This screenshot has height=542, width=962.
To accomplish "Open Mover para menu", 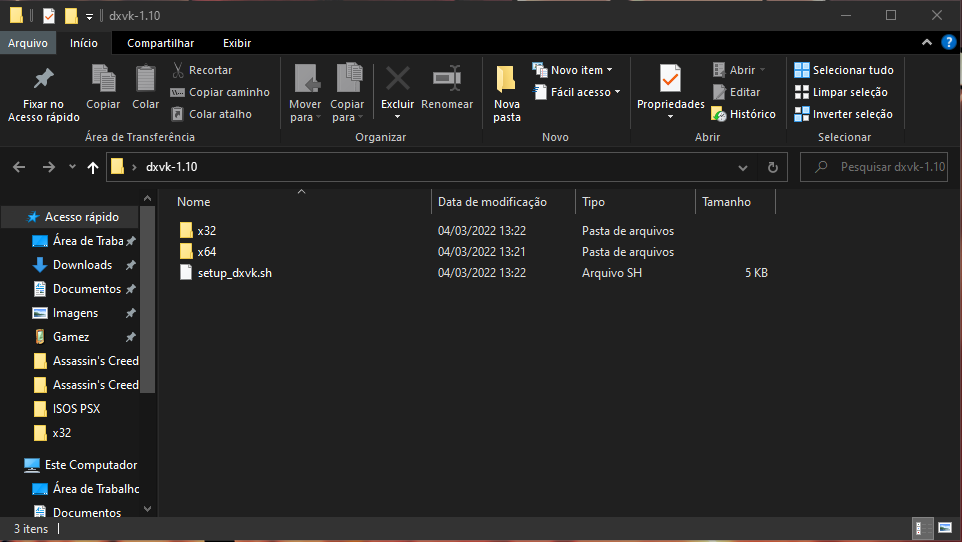I will coord(305,93).
